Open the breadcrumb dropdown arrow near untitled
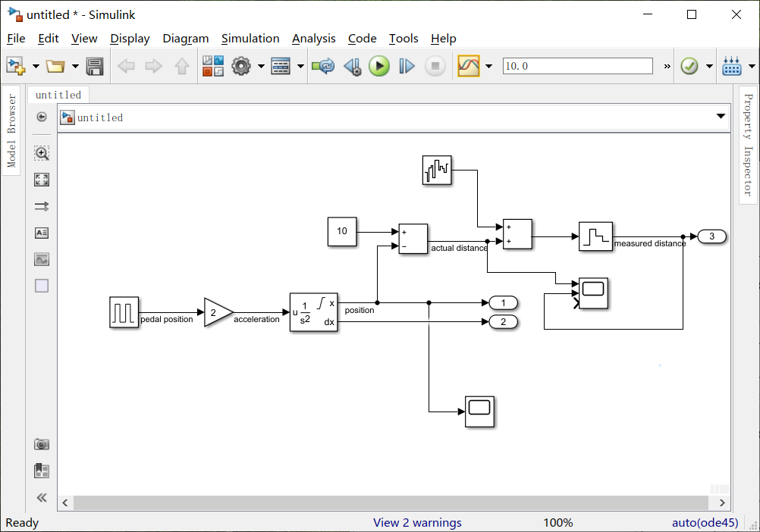Viewport: 760px width, 532px height. pyautogui.click(x=720, y=116)
